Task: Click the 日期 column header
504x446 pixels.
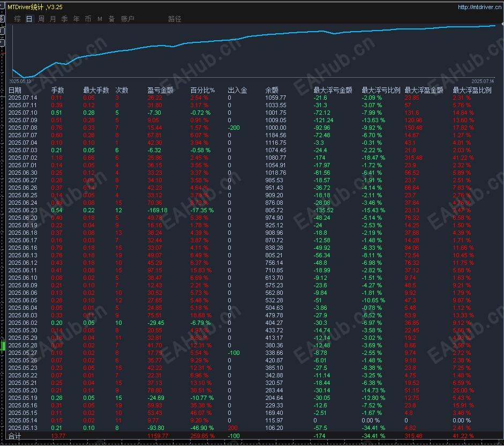Action: coord(15,90)
